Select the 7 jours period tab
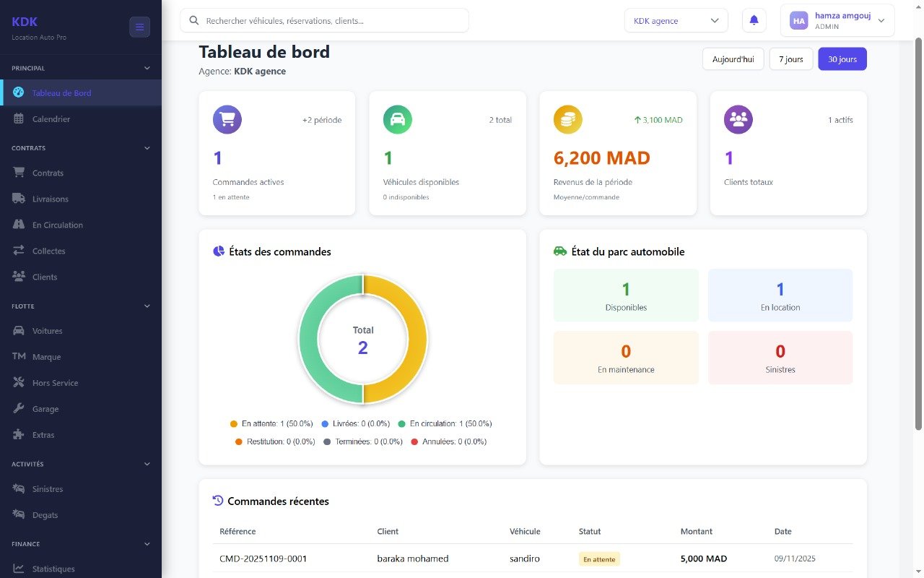The image size is (924, 578). (x=790, y=59)
